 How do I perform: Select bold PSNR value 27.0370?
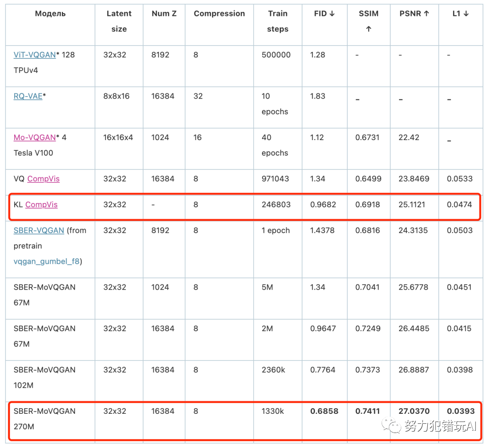click(414, 411)
